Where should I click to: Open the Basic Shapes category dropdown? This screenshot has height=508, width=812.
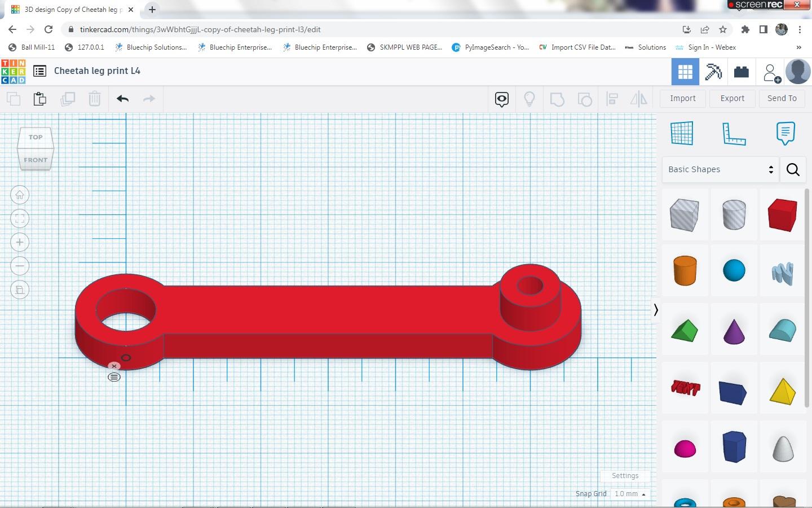[720, 169]
